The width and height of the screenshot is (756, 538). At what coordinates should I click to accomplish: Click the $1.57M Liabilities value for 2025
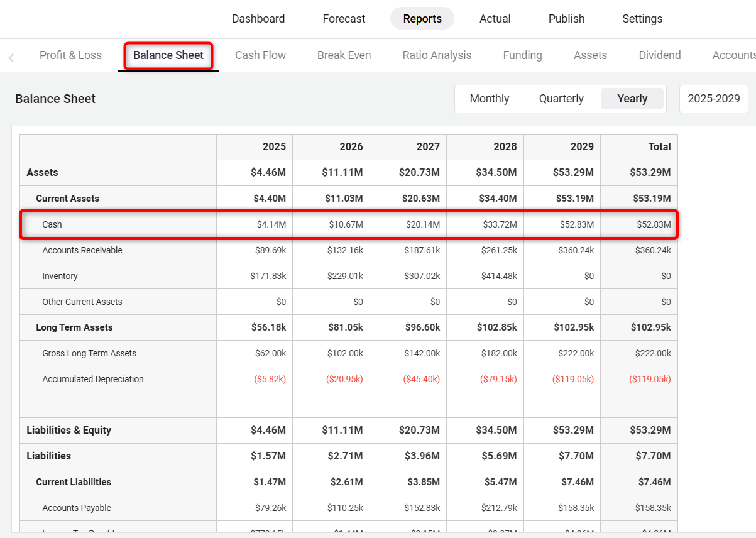(268, 456)
